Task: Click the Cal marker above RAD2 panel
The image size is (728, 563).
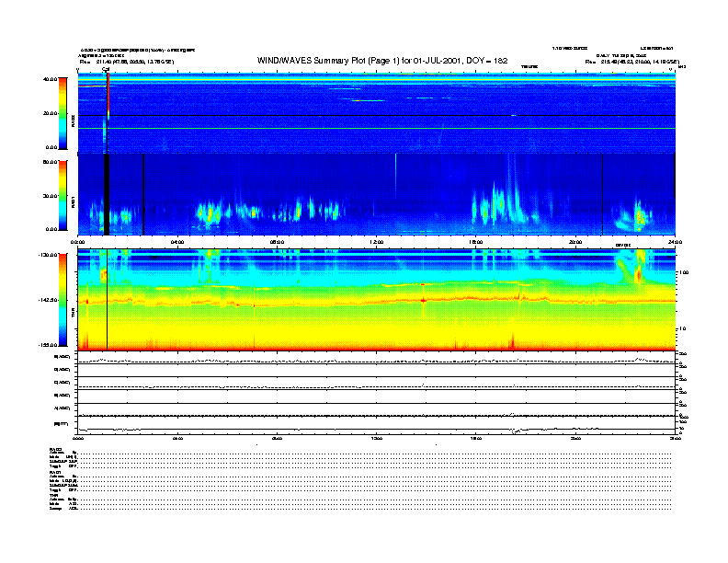Action: tap(106, 70)
